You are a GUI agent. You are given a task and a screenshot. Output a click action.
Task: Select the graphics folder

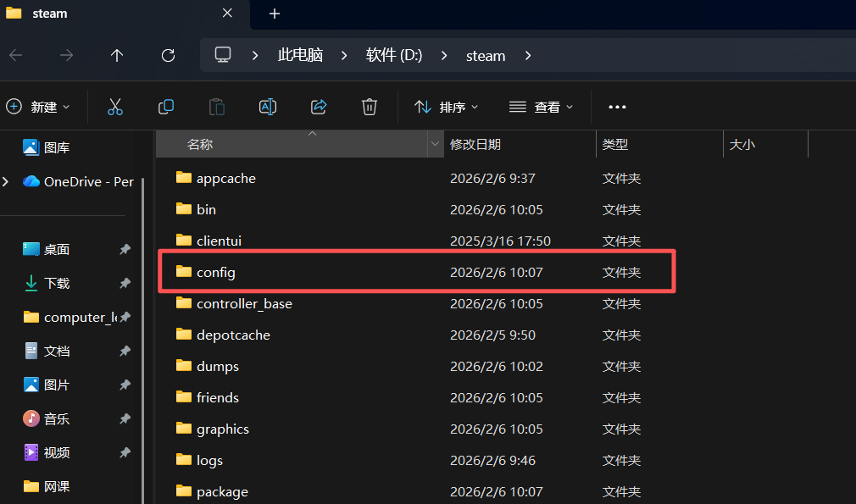point(213,429)
